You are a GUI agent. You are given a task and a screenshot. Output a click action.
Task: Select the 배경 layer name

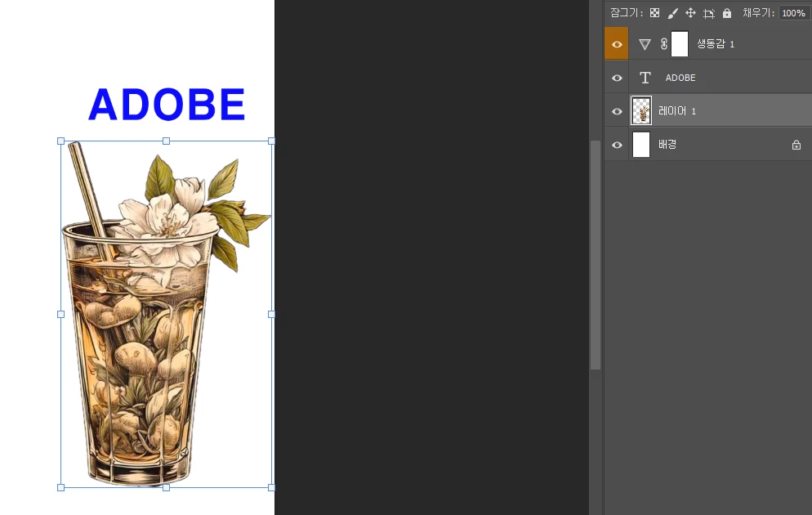(x=667, y=145)
